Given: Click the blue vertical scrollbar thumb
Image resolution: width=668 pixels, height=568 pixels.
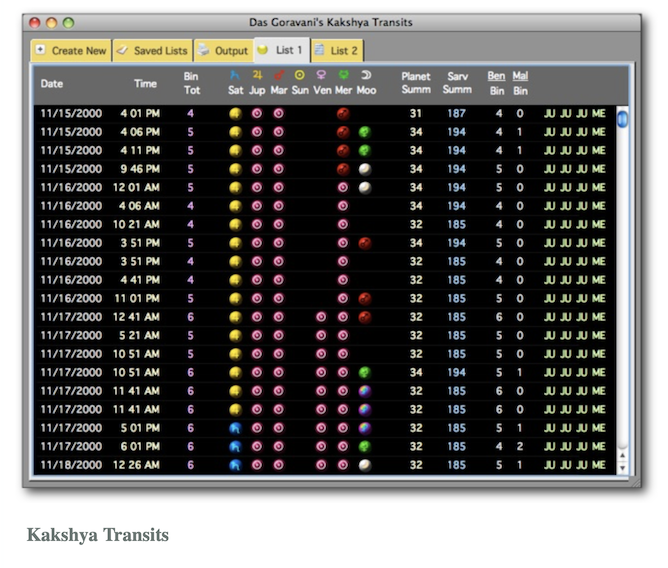Looking at the screenshot, I should coord(623,120).
